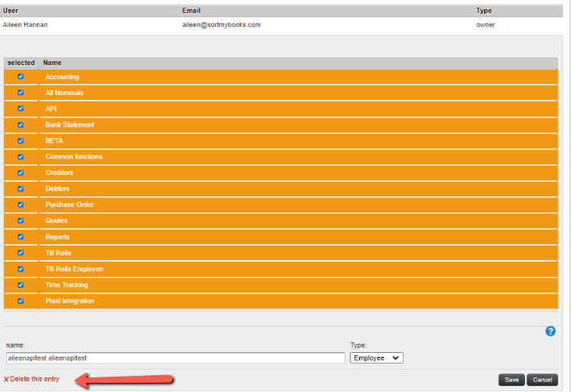Select the Reports row label
This screenshot has height=392, width=571.
58,237
